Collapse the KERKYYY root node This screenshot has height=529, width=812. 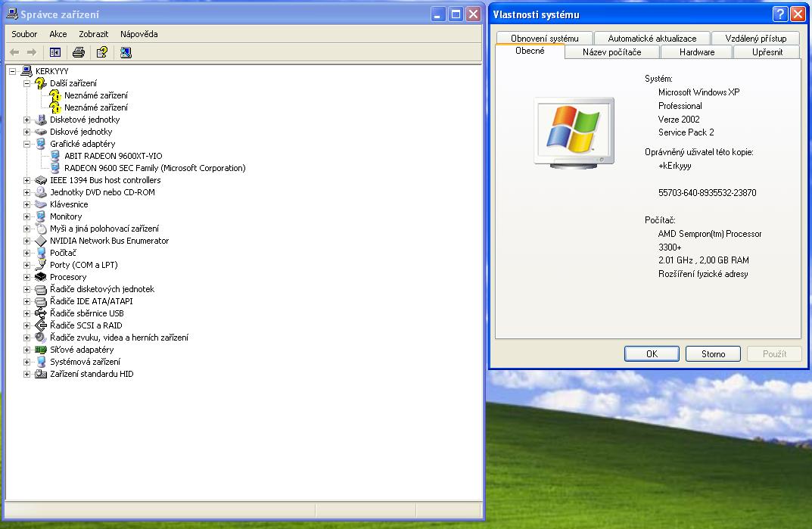[x=12, y=71]
